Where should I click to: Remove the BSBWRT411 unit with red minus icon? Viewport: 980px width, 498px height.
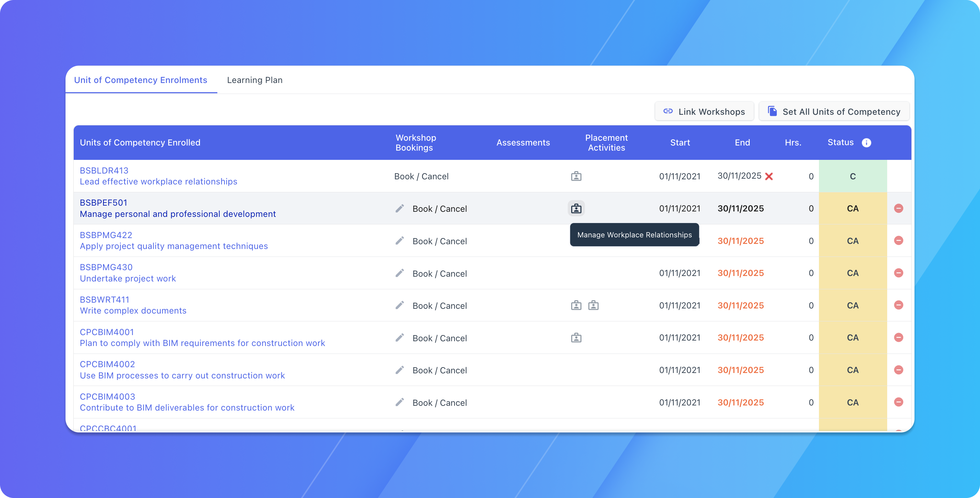tap(898, 305)
